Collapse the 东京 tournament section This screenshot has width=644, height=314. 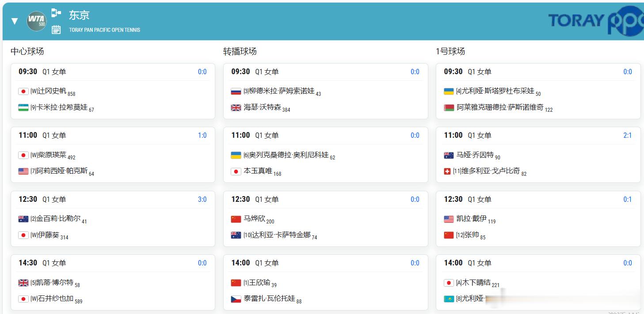coord(15,21)
